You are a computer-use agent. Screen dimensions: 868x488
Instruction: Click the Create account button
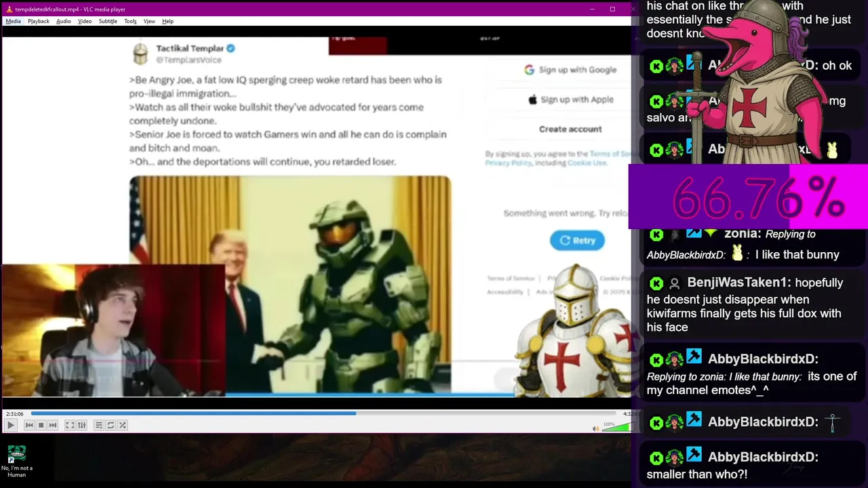(x=570, y=129)
